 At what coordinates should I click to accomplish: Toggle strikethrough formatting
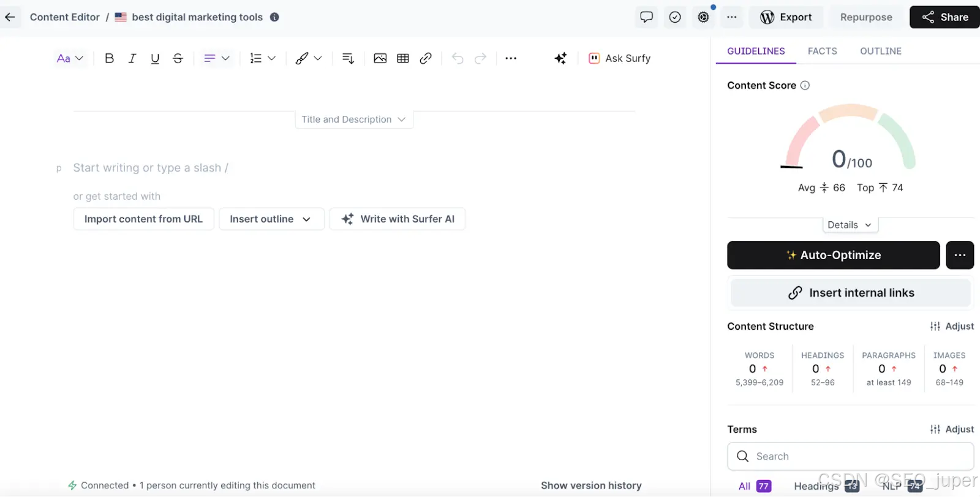(178, 58)
